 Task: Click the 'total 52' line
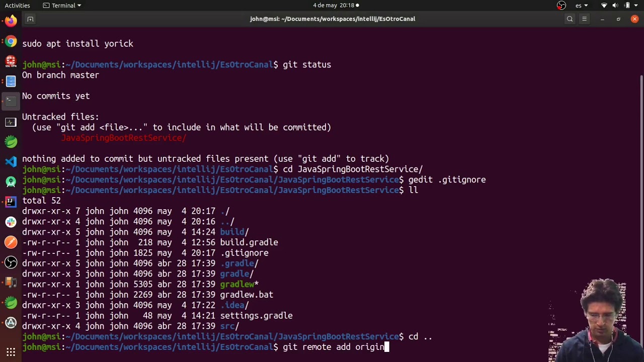coord(41,201)
